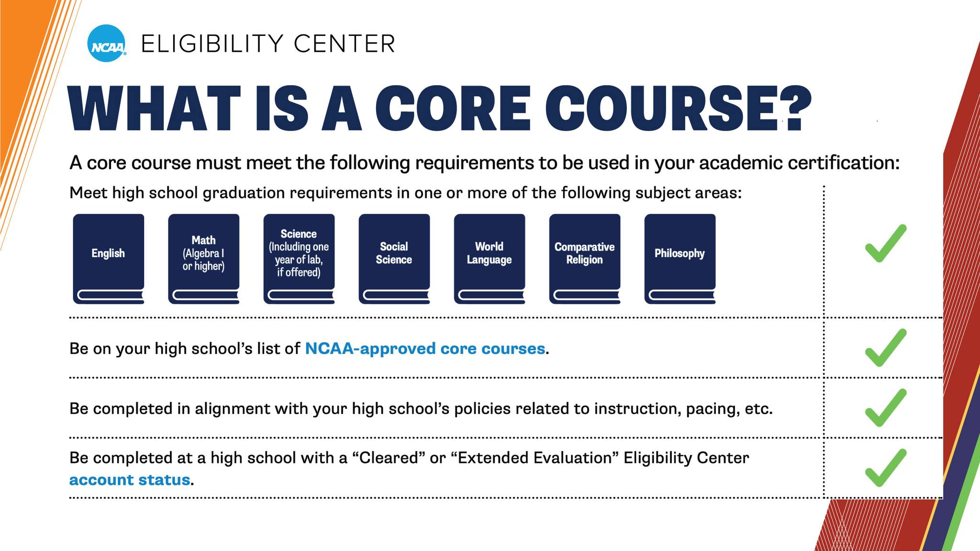Select the Social Science book icon

click(x=394, y=259)
